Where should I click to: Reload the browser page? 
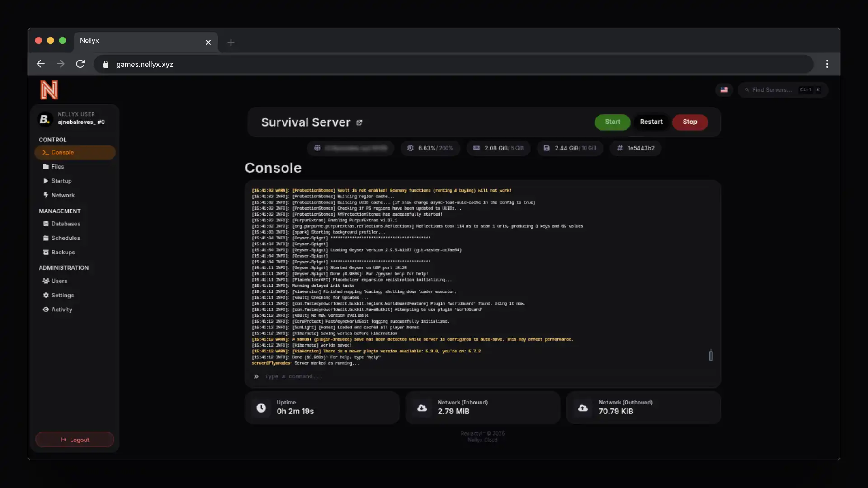[x=80, y=64]
